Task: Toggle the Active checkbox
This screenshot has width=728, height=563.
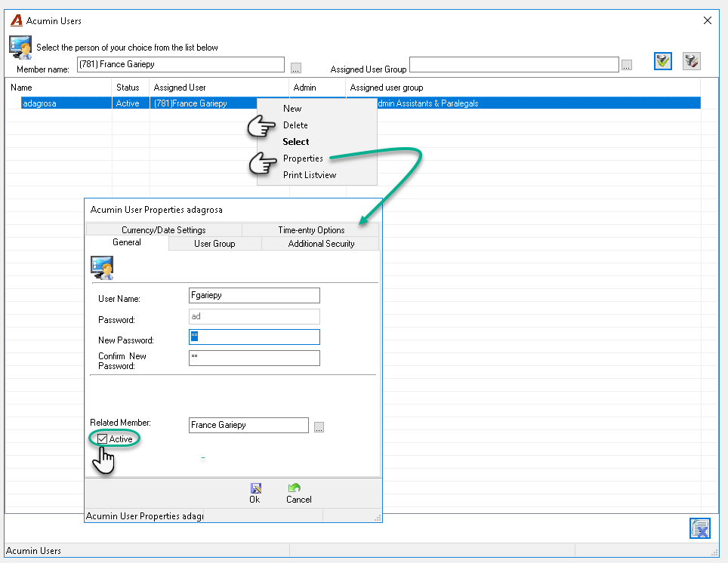Action: [x=103, y=439]
